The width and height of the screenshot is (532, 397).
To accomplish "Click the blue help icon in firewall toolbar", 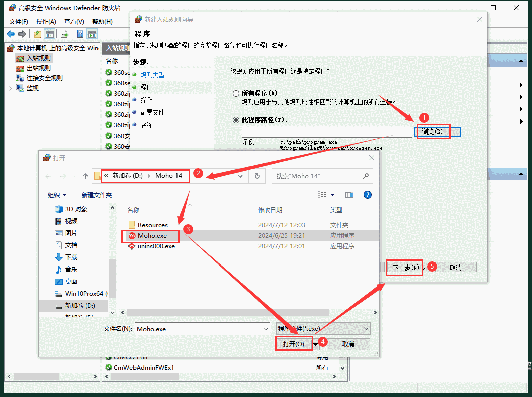I will (80, 34).
